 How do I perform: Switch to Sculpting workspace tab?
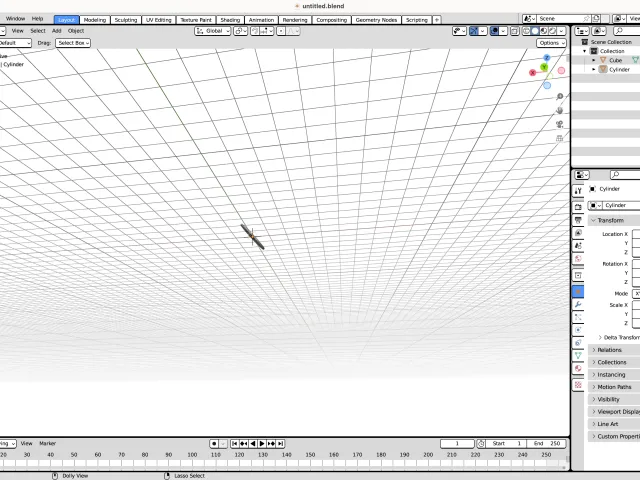(126, 20)
